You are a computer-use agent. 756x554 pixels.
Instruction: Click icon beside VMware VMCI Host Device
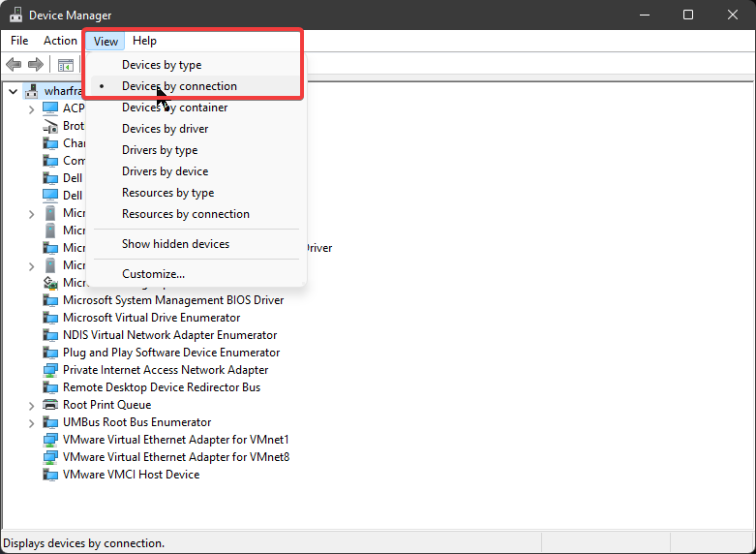[50, 475]
